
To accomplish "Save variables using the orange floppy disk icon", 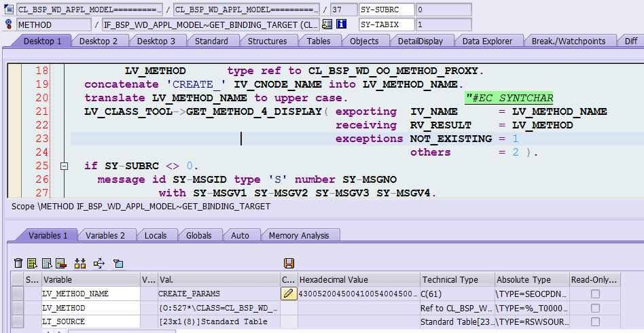I will click(289, 263).
